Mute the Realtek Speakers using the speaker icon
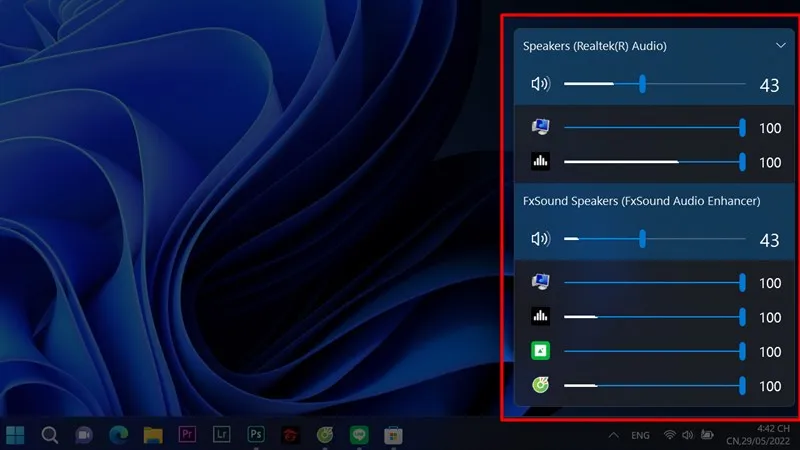Viewport: 800px width, 450px height. coord(540,85)
